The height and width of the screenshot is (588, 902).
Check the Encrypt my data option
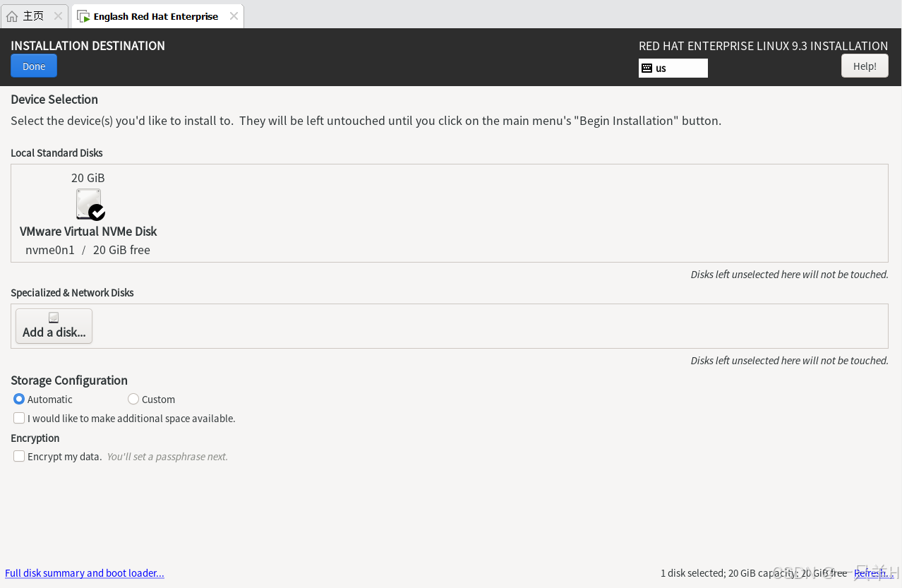click(x=19, y=456)
